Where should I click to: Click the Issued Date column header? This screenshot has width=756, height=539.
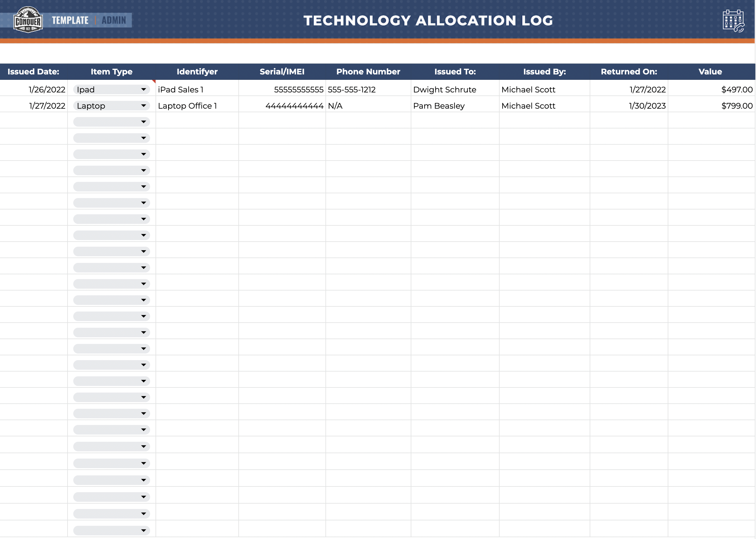33,72
